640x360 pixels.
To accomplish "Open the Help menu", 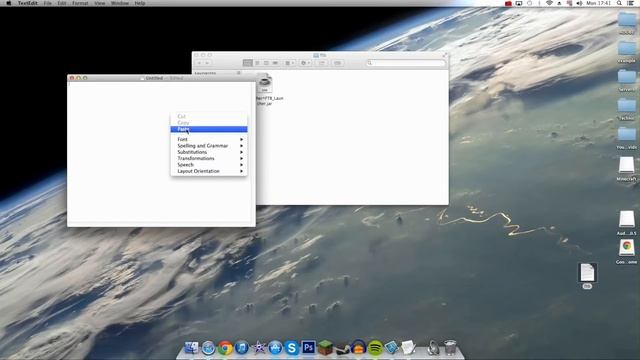I will coord(140,3).
